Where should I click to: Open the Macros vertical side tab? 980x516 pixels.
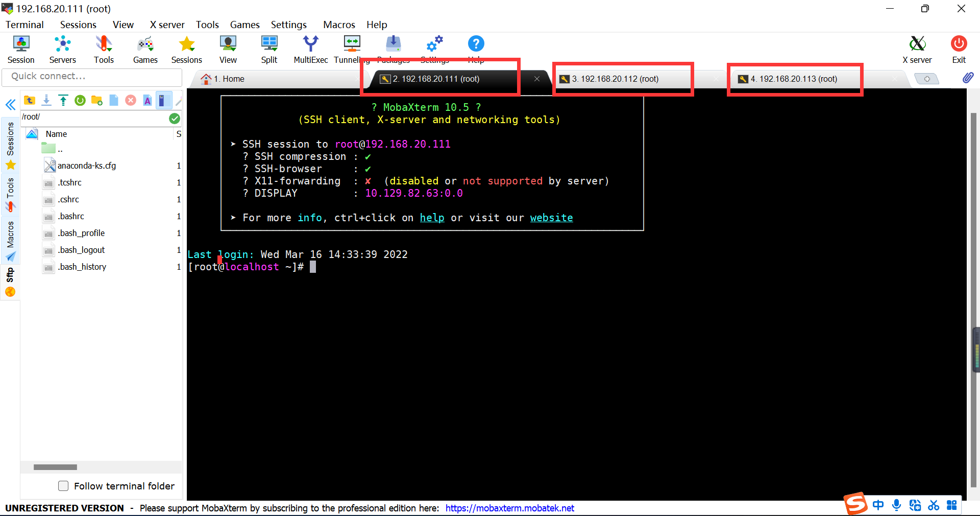click(10, 240)
